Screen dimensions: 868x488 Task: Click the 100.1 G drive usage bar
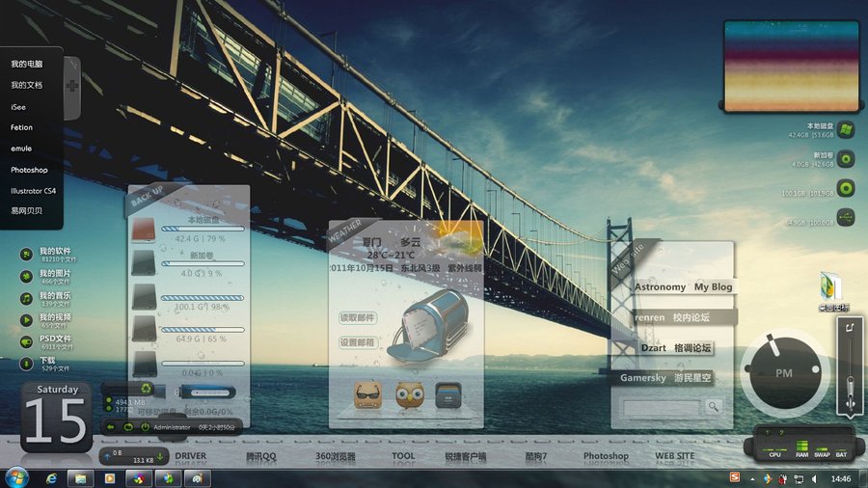point(203,298)
